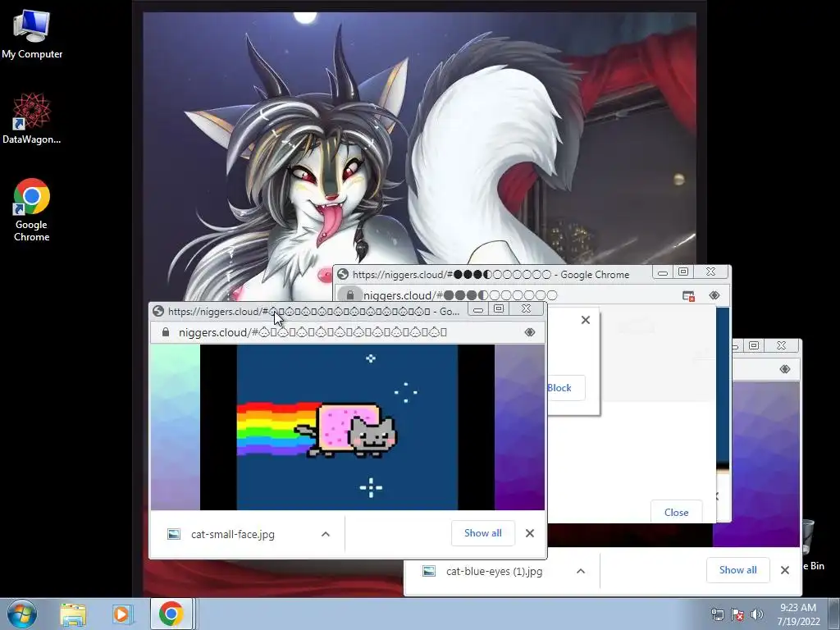The height and width of the screenshot is (630, 840).
Task: Open the cat-blue-eyes (1).jpg download item
Action: pyautogui.click(x=494, y=572)
